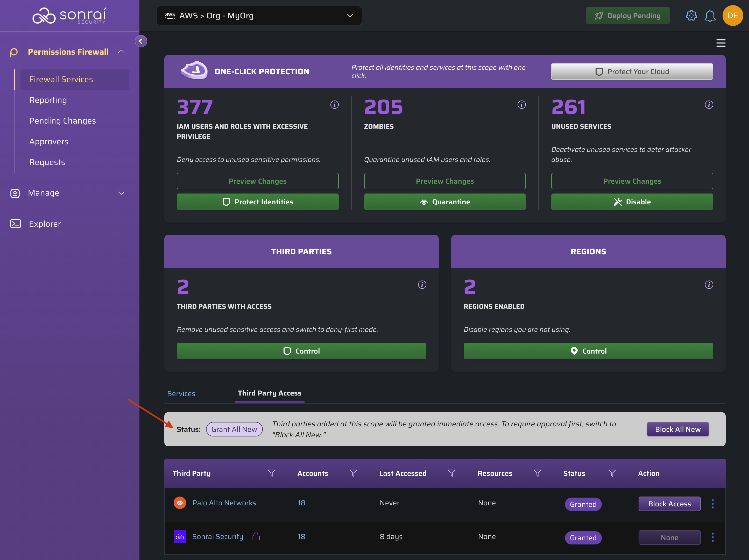Screen dimensions: 749x560
Task: Click the Block All New button
Action: point(677,429)
